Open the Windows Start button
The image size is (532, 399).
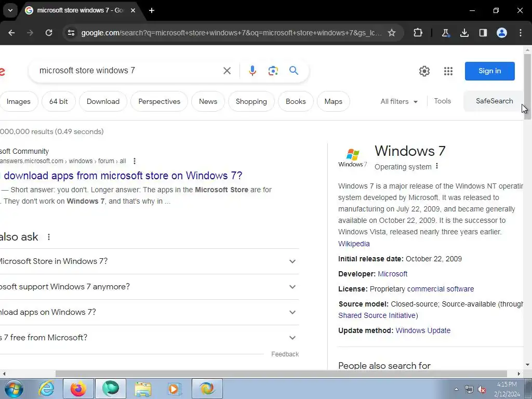click(14, 389)
